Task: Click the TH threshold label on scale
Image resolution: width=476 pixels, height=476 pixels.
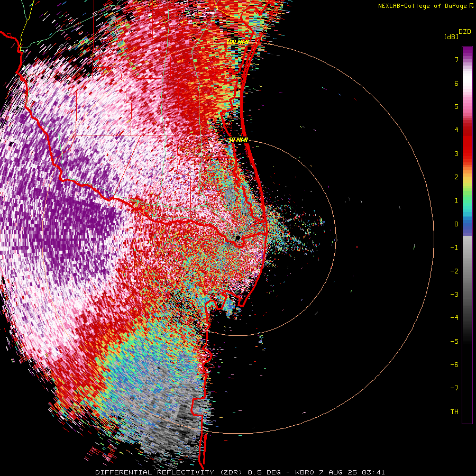Action: click(454, 412)
